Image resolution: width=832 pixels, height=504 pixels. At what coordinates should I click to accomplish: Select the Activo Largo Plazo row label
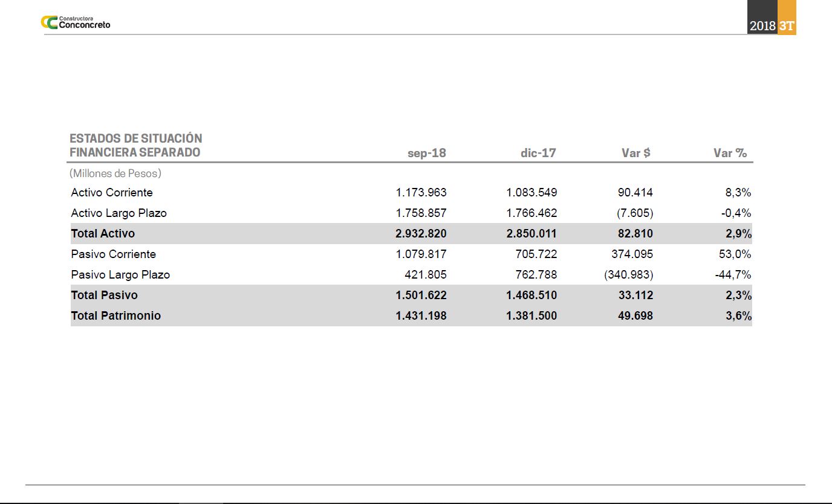(119, 213)
